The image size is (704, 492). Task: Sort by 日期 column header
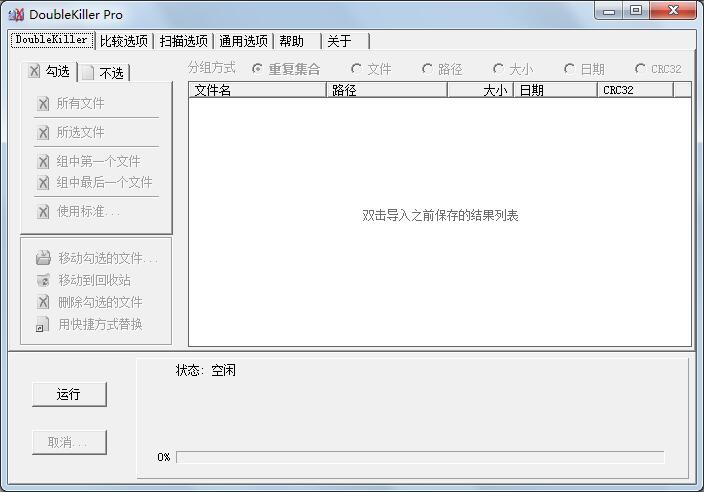[x=554, y=90]
